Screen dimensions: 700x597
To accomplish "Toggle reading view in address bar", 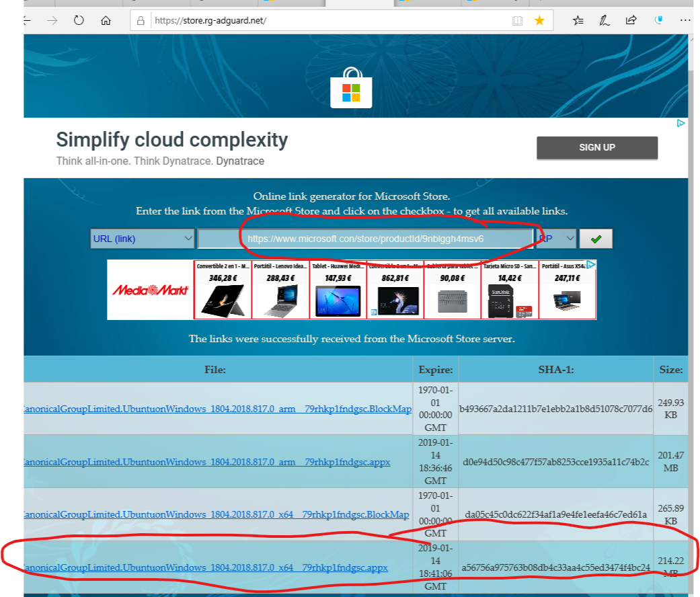I will coord(517,21).
